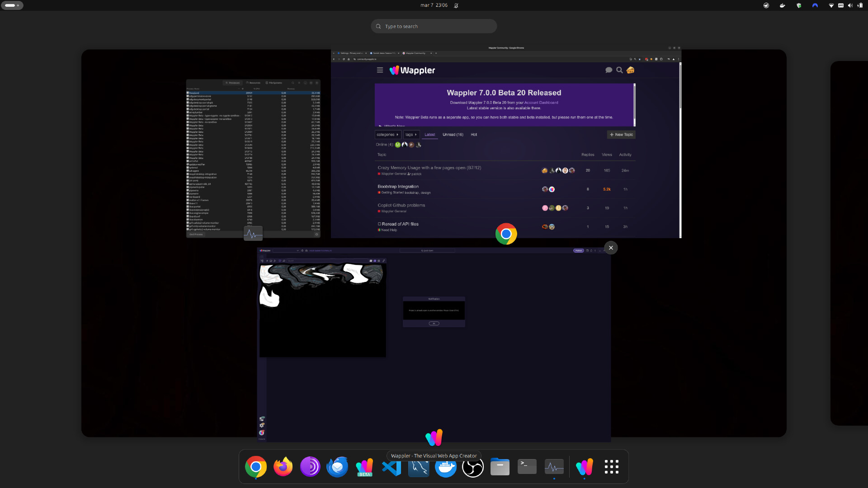Viewport: 868px width, 488px height.
Task: Click the Chrome address bar
Action: (491, 59)
